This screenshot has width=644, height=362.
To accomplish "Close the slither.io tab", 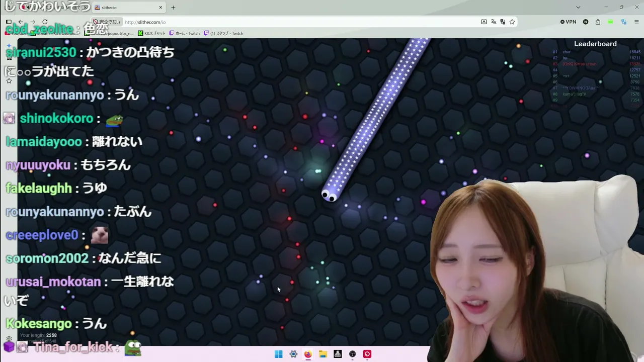I will tap(160, 8).
